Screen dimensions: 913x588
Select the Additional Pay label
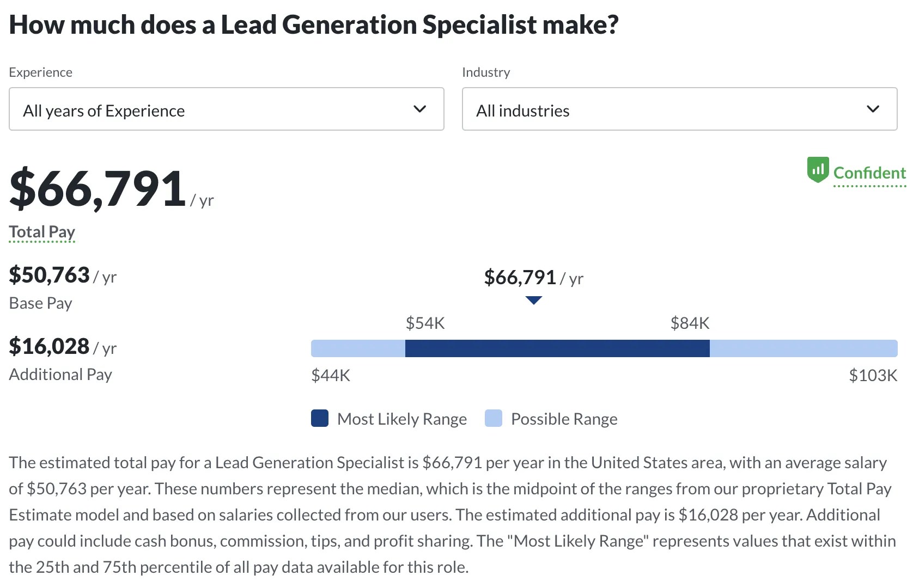click(x=60, y=374)
